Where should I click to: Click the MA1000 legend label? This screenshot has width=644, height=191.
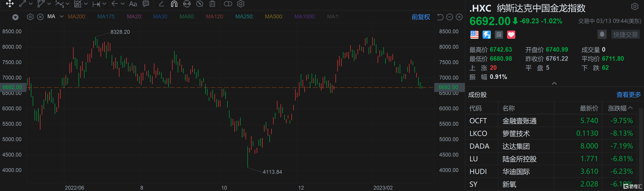click(305, 17)
